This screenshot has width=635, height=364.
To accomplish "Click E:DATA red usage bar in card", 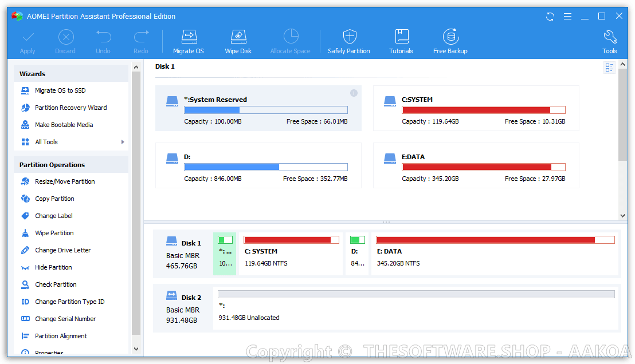I will (484, 168).
